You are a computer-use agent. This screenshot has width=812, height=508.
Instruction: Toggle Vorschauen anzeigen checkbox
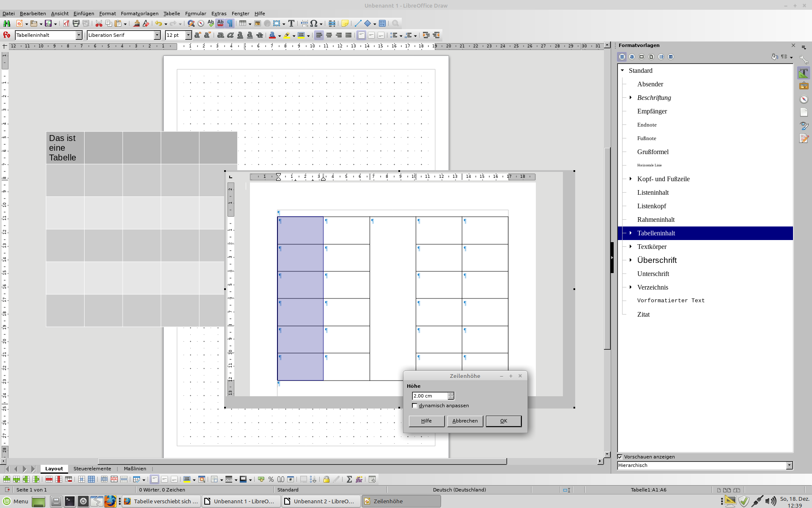620,457
